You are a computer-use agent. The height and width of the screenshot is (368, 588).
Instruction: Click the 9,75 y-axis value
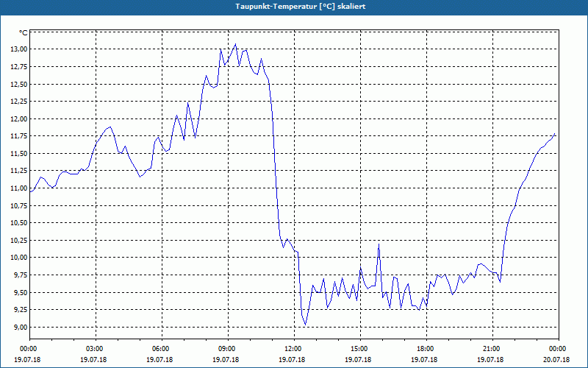(21, 275)
